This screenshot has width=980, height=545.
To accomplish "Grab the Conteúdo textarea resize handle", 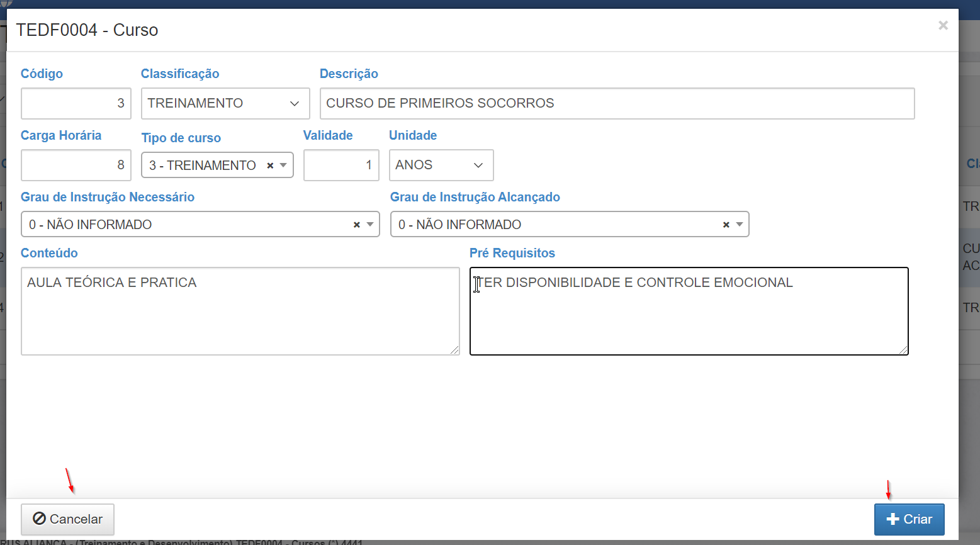I will [455, 351].
